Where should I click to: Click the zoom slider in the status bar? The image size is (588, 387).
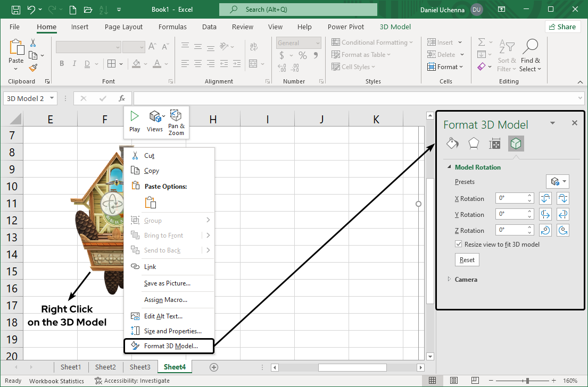coord(527,381)
